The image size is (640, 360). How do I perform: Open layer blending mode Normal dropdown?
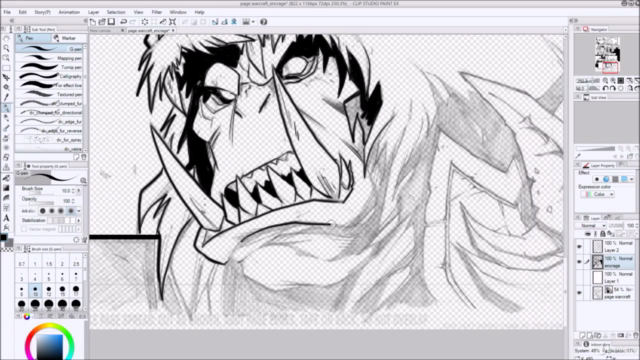(x=591, y=226)
